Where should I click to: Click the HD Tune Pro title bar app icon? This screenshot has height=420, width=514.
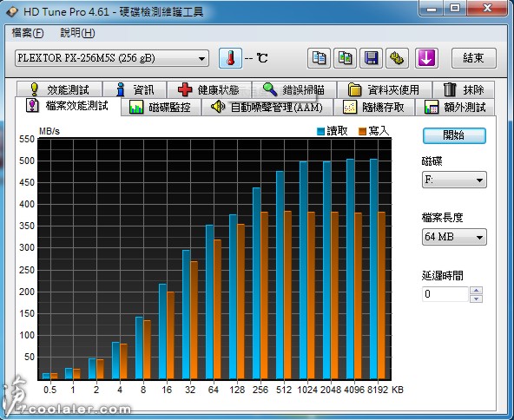click(12, 12)
